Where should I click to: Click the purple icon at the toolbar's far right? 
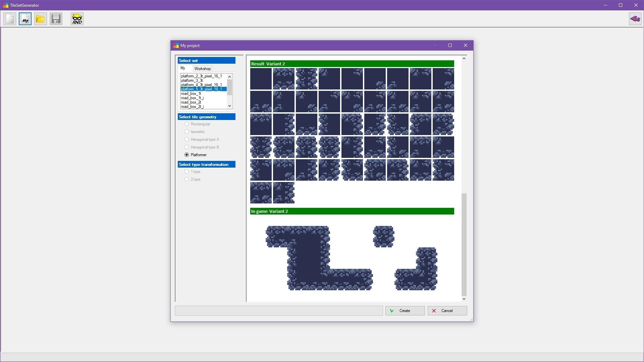[635, 19]
